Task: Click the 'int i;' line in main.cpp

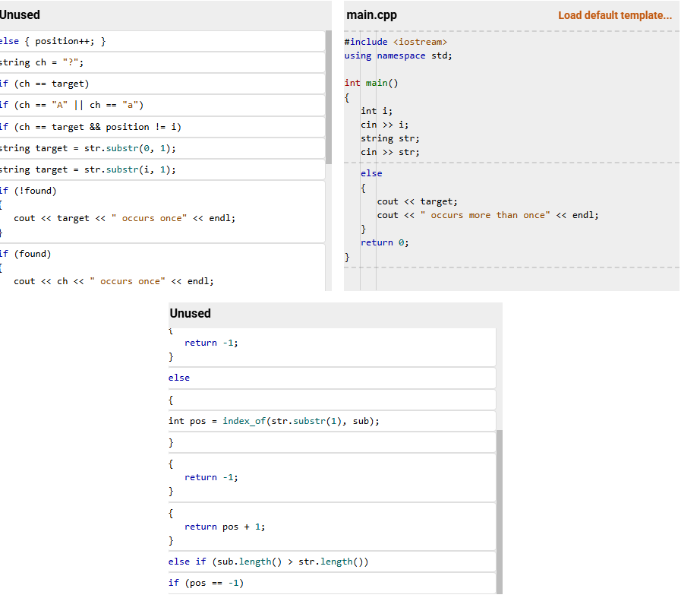Action: pos(377,111)
